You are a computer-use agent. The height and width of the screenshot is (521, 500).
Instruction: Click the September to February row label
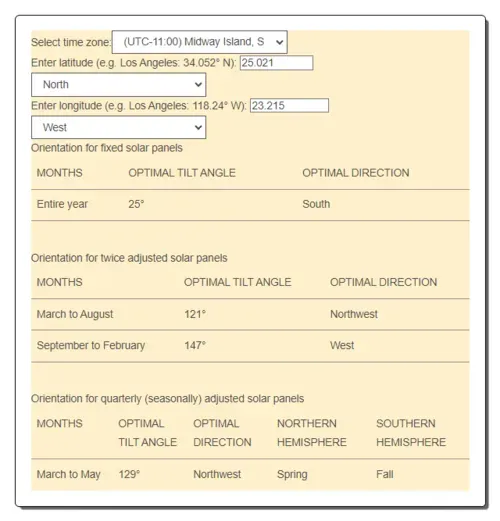point(91,345)
